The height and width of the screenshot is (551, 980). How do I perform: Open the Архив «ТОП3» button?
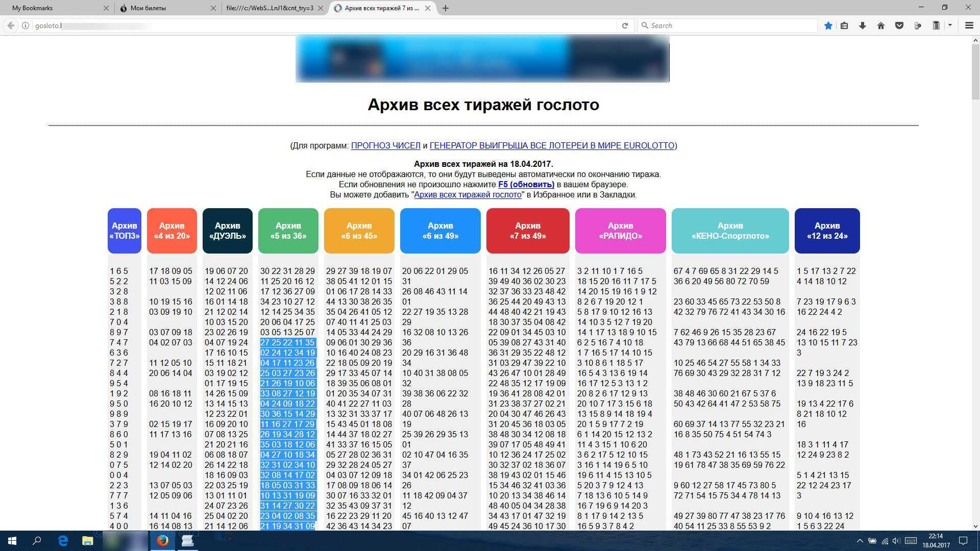click(x=125, y=231)
